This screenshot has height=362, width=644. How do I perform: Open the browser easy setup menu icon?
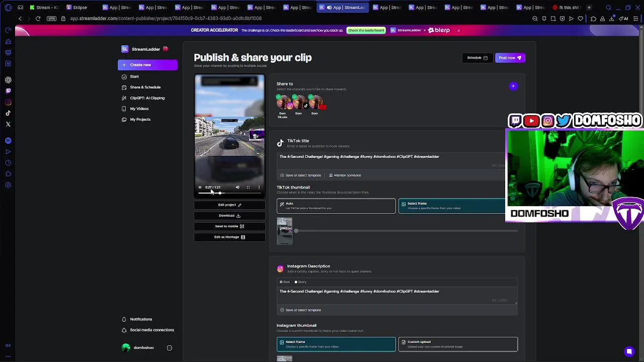click(x=636, y=19)
